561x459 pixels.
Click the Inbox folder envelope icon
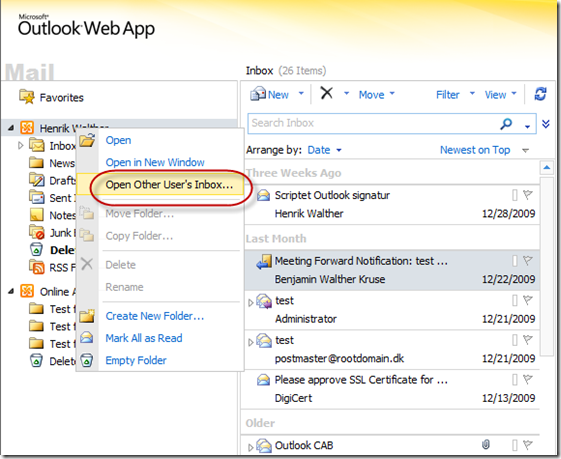[37, 146]
